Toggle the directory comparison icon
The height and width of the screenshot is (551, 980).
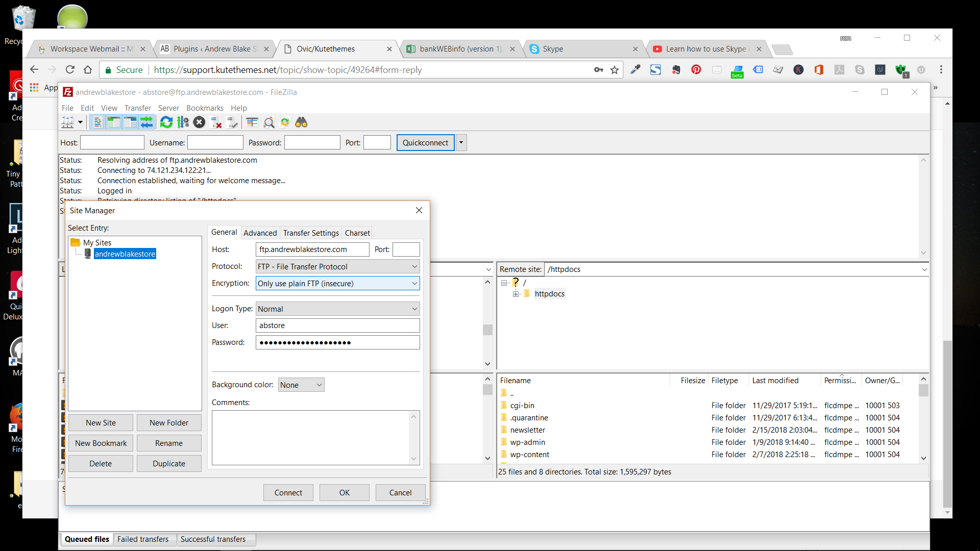[268, 122]
